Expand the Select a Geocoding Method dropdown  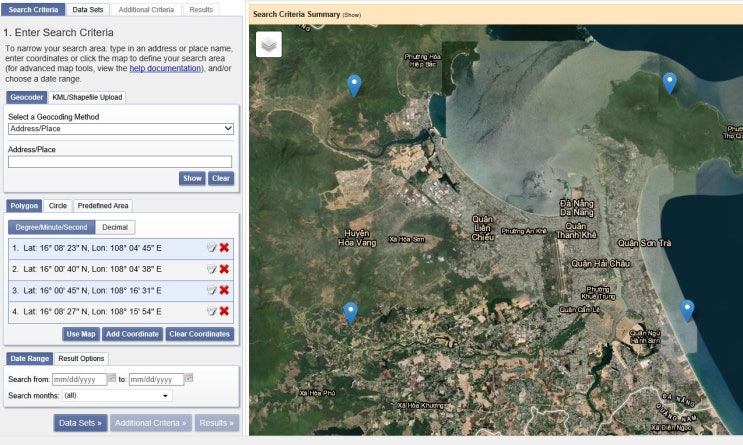point(120,129)
